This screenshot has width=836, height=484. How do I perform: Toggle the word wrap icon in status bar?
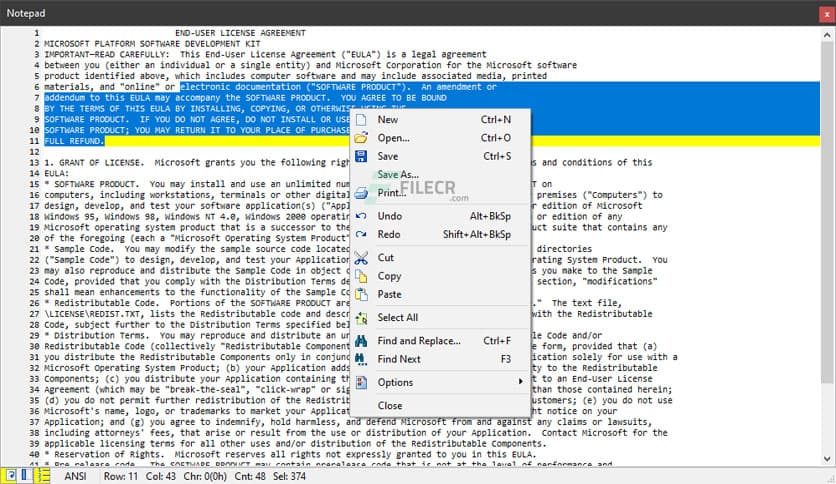pos(10,475)
